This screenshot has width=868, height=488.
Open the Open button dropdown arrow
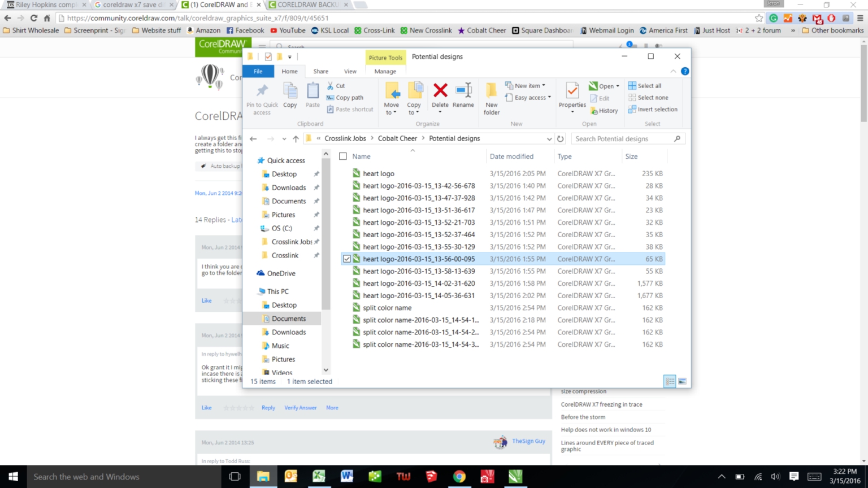616,85
